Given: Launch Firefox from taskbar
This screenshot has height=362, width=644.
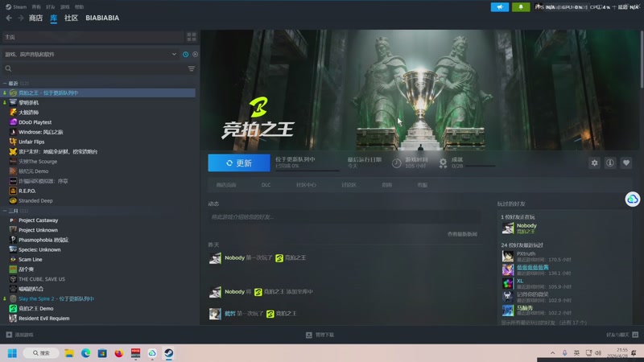Looking at the screenshot, I should point(118,353).
